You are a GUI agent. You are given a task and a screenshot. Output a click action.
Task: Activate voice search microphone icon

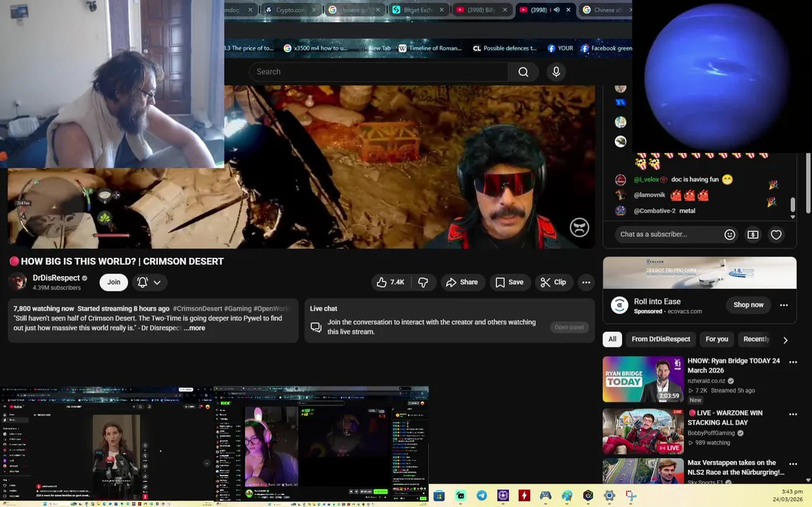[556, 72]
